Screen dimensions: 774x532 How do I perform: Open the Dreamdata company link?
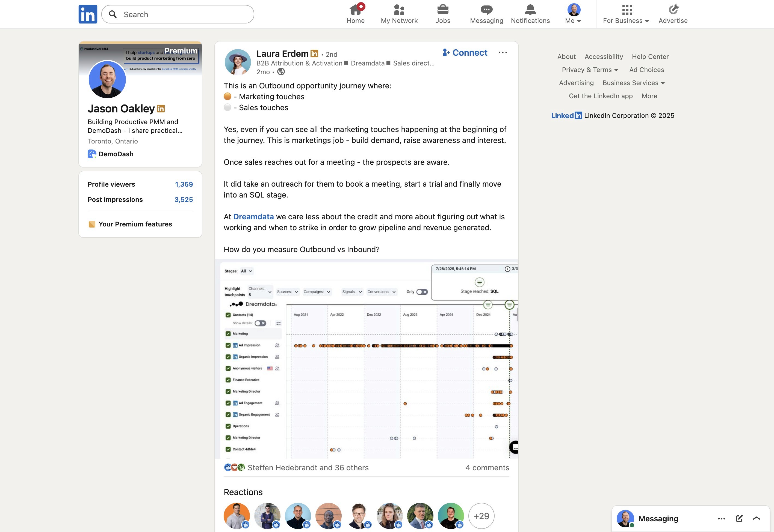[253, 217]
